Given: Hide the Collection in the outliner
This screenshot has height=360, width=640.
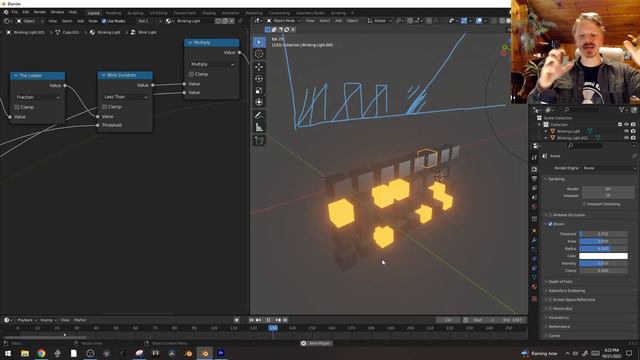Looking at the screenshot, I should click(x=627, y=124).
